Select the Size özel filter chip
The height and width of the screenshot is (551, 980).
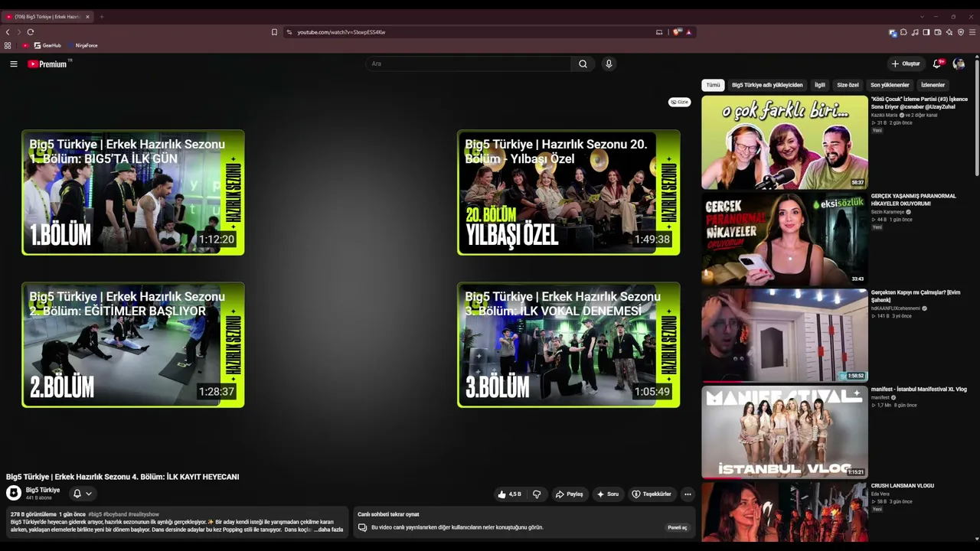tap(848, 85)
